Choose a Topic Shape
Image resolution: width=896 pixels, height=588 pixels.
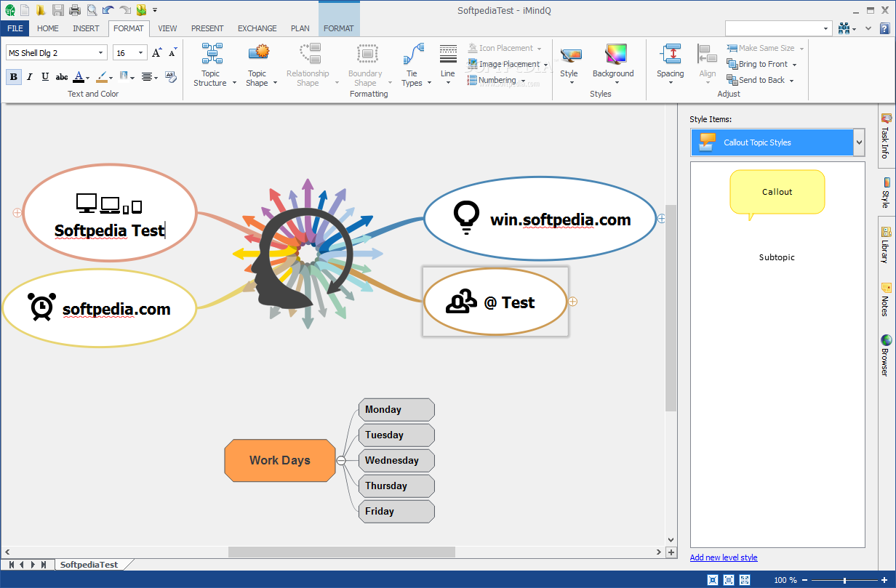click(x=258, y=65)
